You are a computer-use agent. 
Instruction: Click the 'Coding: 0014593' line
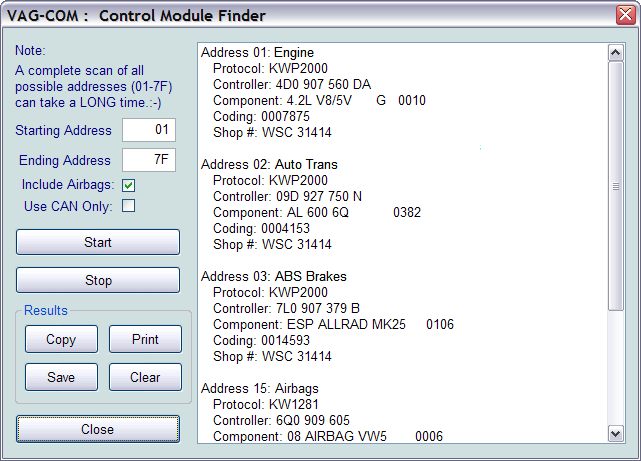[x=261, y=340]
